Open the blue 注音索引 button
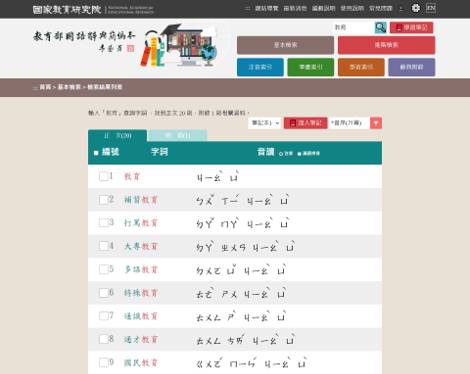This screenshot has height=374, width=470. pyautogui.click(x=260, y=67)
